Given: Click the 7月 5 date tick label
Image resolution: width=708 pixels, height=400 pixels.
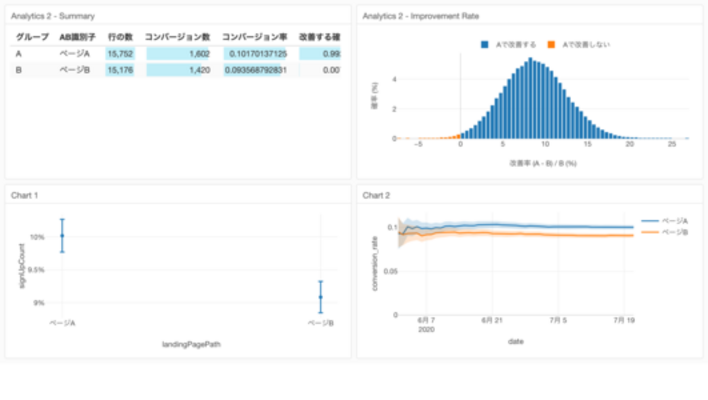Looking at the screenshot, I should [x=558, y=320].
